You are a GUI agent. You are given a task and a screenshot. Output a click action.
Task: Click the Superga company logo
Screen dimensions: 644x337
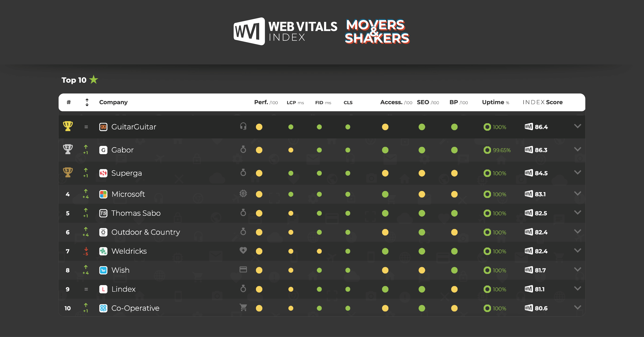(x=103, y=173)
